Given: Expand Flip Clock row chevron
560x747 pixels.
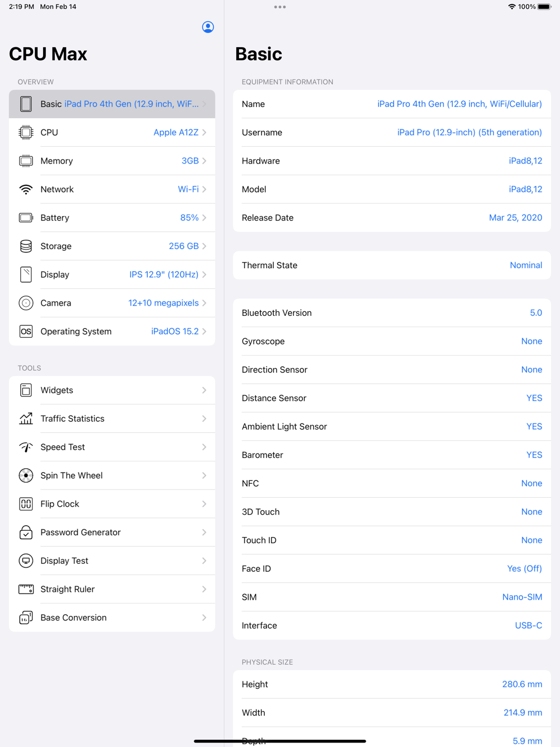Looking at the screenshot, I should click(204, 504).
